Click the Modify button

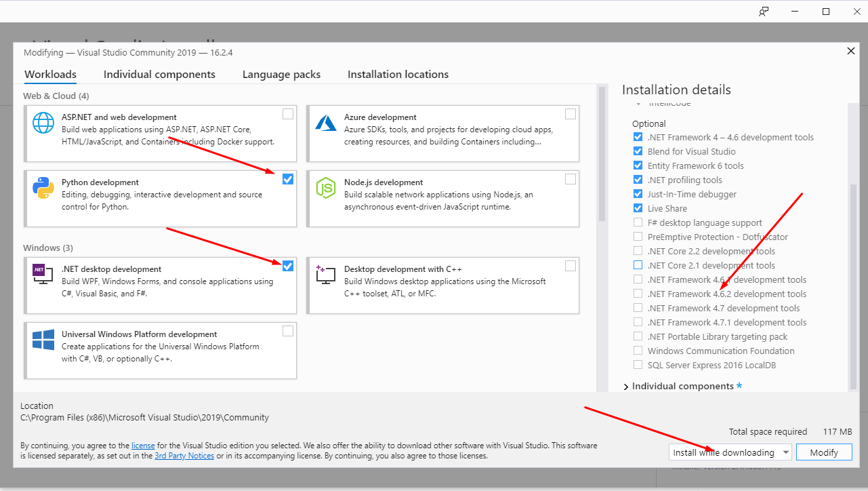tap(823, 452)
